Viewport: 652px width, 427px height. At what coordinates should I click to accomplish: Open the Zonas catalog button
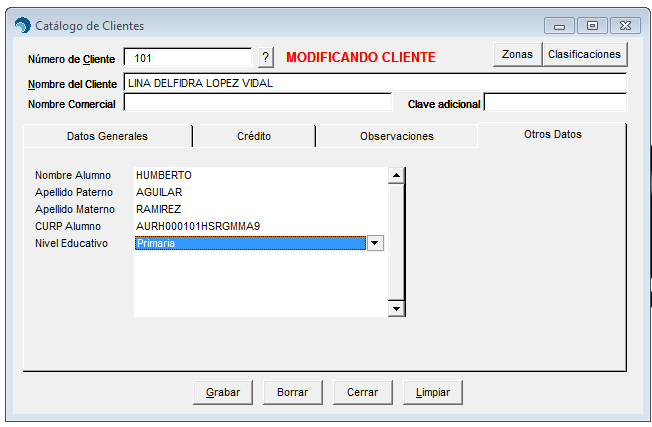517,55
